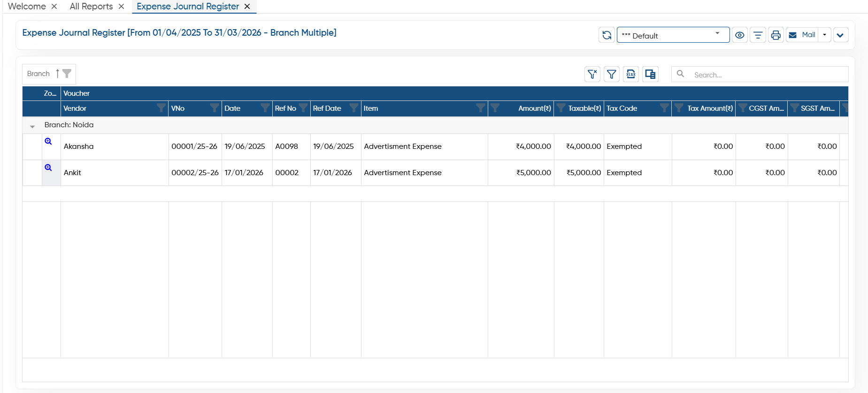Image resolution: width=868 pixels, height=393 pixels.
Task: Expand the panel with chevron-down button
Action: (x=840, y=35)
